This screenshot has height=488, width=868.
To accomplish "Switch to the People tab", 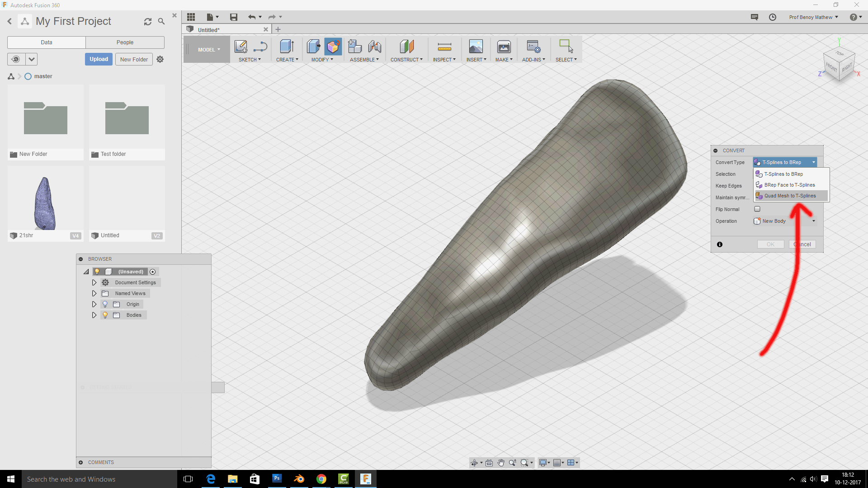I will click(125, 42).
